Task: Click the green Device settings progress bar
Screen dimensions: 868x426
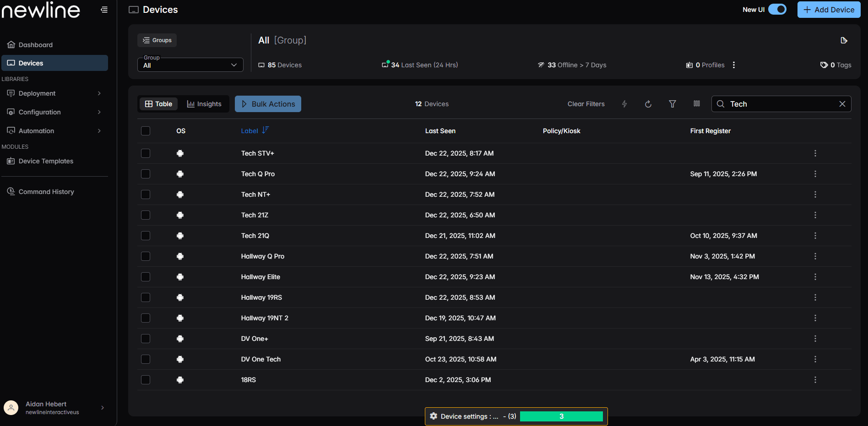Action: (x=561, y=416)
